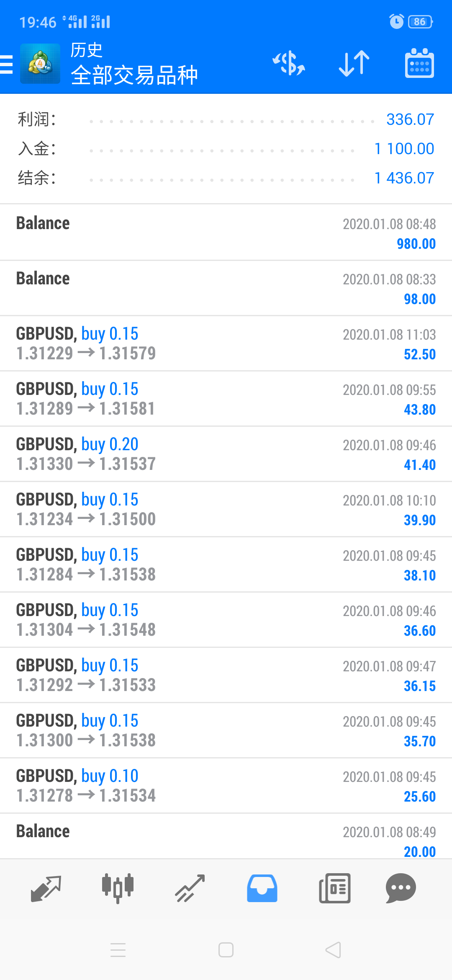Screen dimensions: 452x980
Task: Open the chat messages tab
Action: [401, 888]
